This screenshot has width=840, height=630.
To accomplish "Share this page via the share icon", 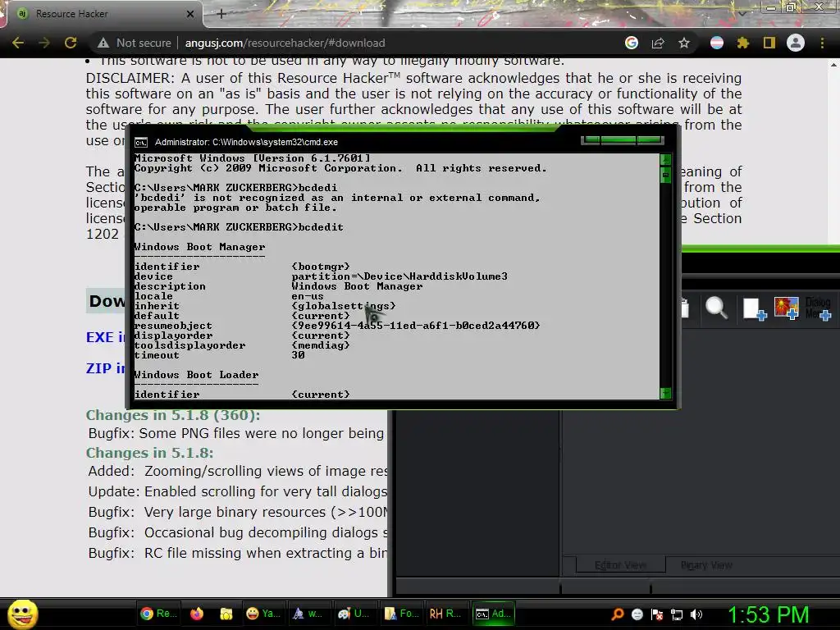I will pyautogui.click(x=658, y=43).
